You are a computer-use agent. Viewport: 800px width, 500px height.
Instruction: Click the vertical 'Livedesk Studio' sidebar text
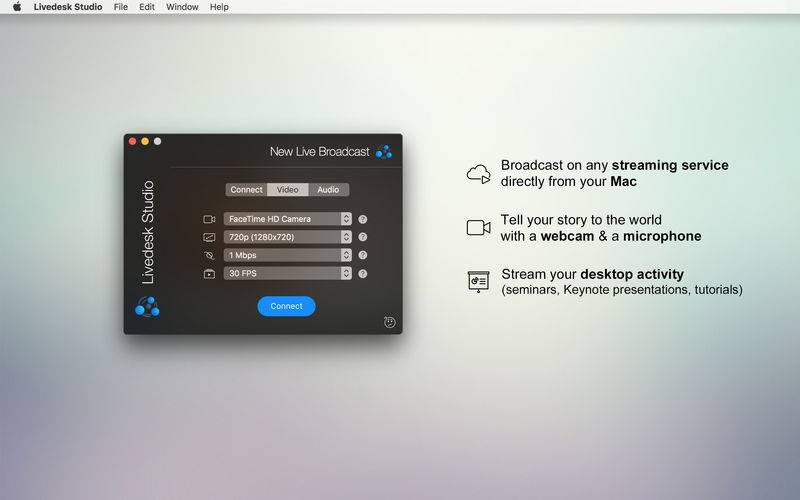(147, 232)
